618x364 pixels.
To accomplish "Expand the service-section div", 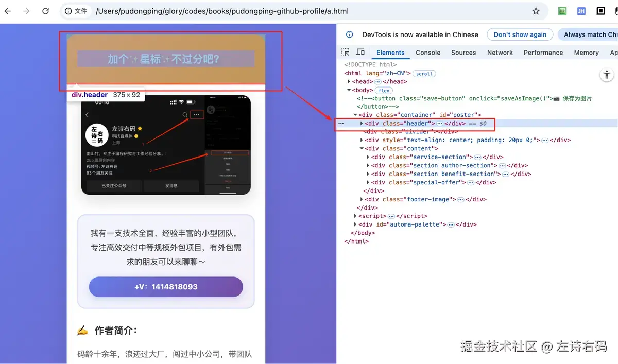I will click(x=368, y=157).
